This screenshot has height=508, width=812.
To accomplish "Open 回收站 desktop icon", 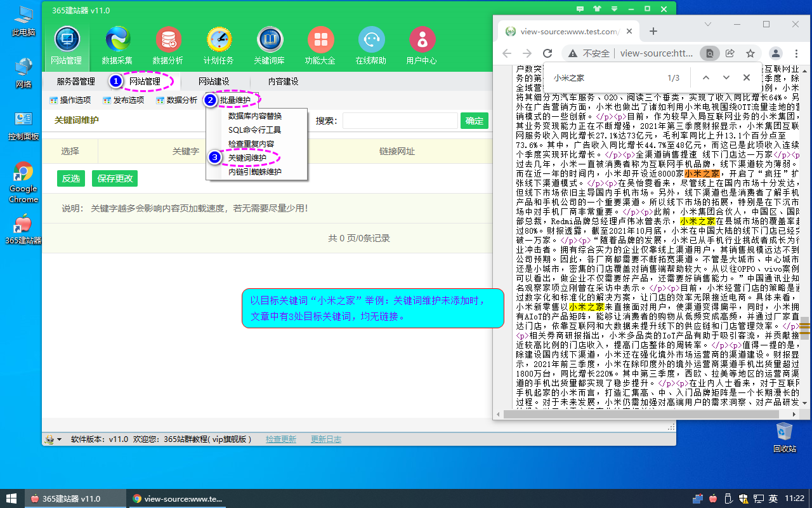I will [785, 437].
